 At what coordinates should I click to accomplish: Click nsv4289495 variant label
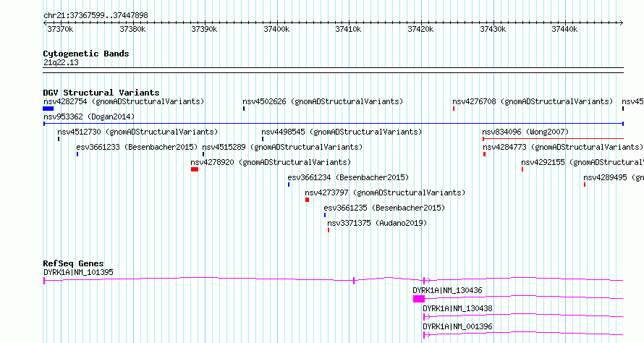point(614,177)
